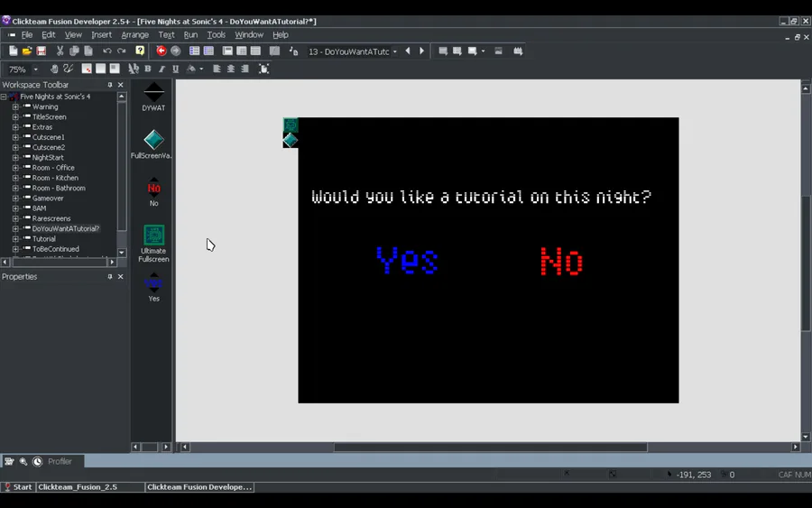Toggle underline text formatting
This screenshot has height=508, width=812.
176,69
